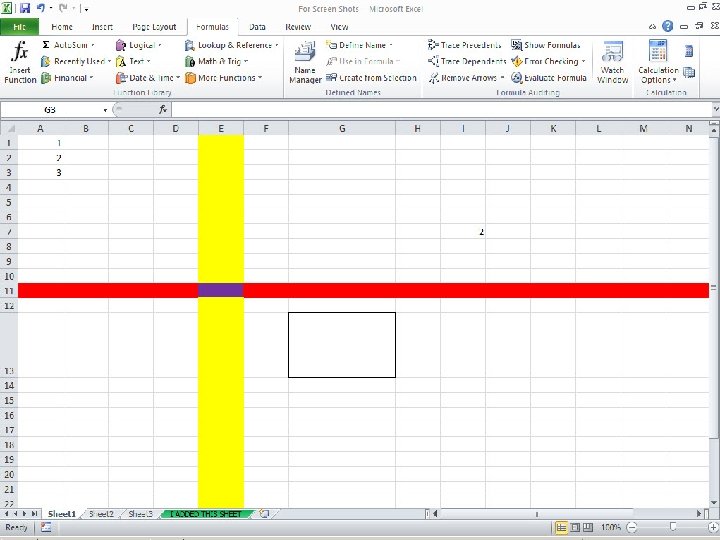Switch to the Page Layout tab
The height and width of the screenshot is (540, 720).
tap(154, 27)
